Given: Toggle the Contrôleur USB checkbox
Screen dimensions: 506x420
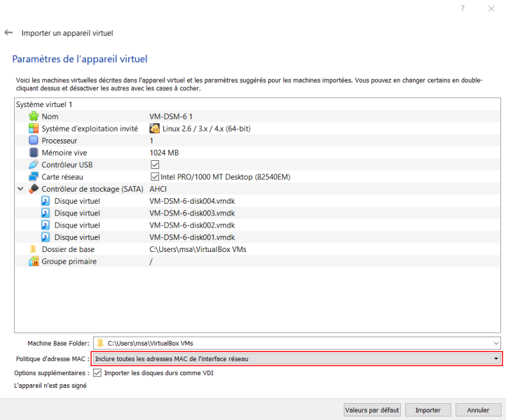Looking at the screenshot, I should tap(155, 164).
